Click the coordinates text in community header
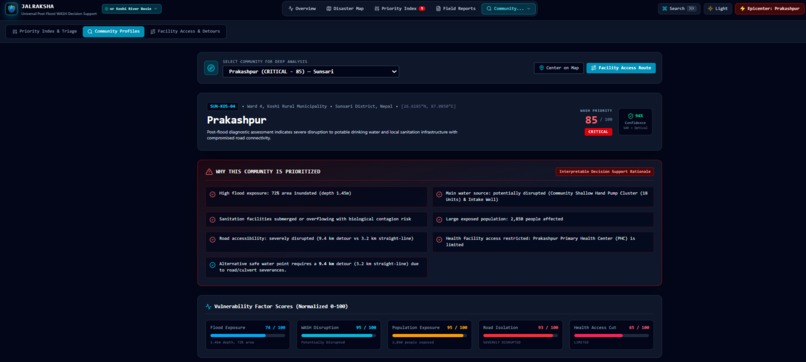Viewport: 806px width, 362px height. (x=428, y=106)
